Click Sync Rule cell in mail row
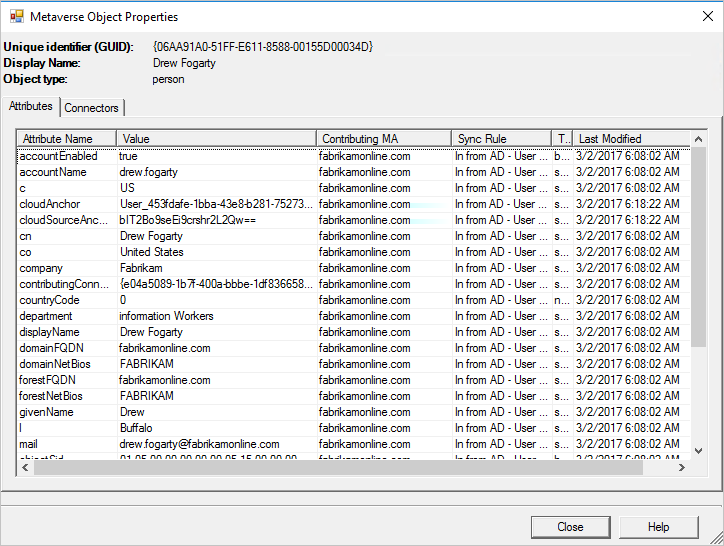The height and width of the screenshot is (546, 724). 501,444
